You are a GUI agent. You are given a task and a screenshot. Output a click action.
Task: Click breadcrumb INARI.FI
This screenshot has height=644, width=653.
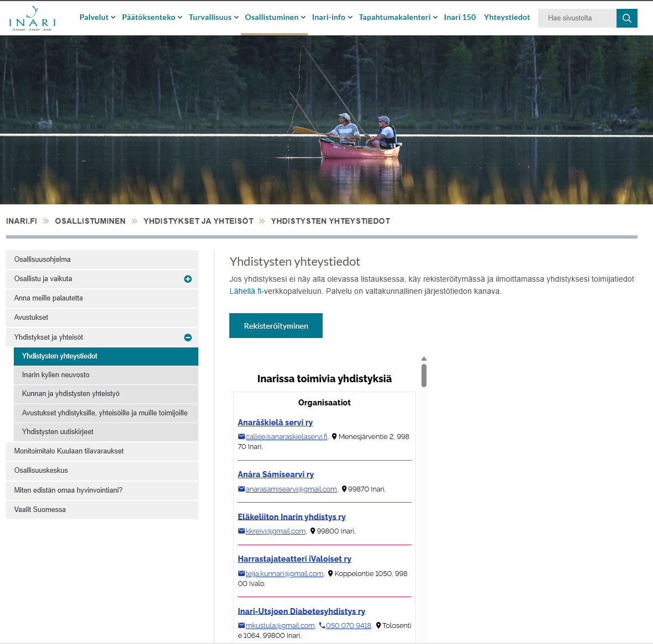pos(22,221)
